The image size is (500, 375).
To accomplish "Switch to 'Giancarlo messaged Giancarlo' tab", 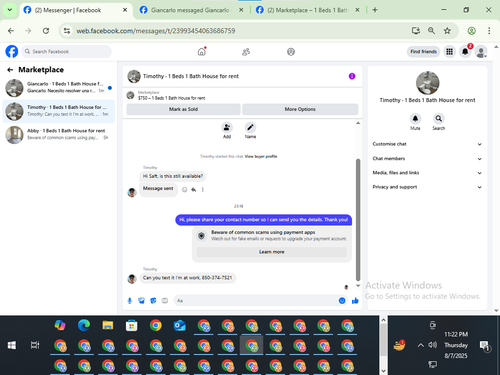I will tap(191, 10).
